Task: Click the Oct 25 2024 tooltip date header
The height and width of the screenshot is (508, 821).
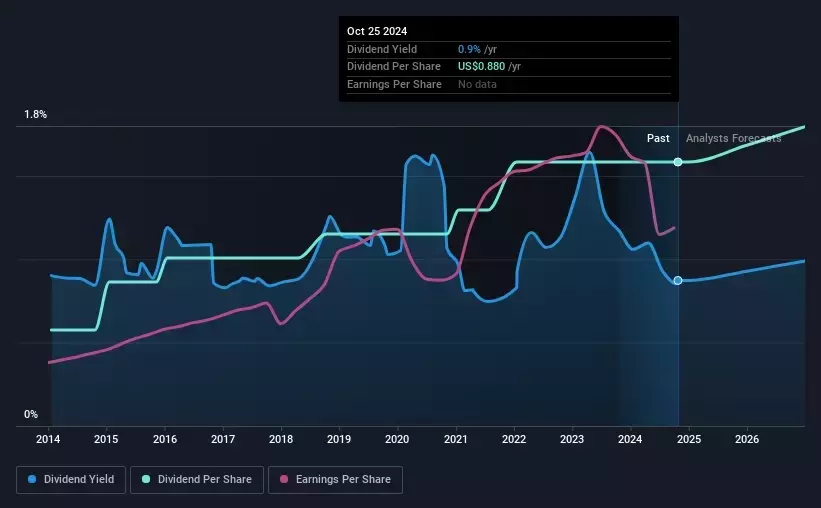Action: click(377, 31)
